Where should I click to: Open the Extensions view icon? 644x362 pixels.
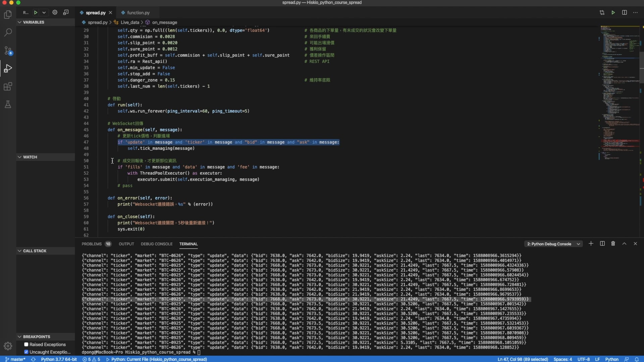pyautogui.click(x=8, y=86)
